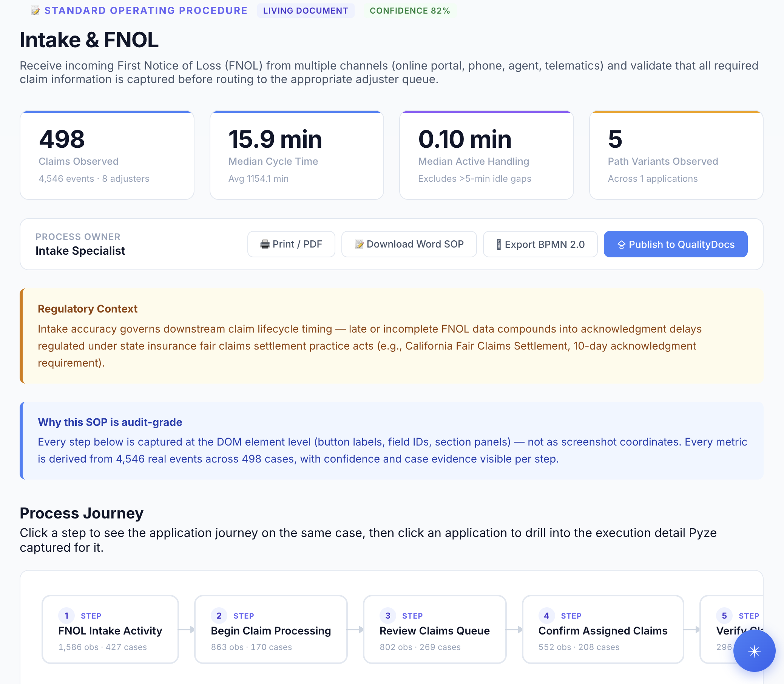This screenshot has height=684, width=784.
Task: Open the Review Claims Queue step details
Action: coord(435,629)
